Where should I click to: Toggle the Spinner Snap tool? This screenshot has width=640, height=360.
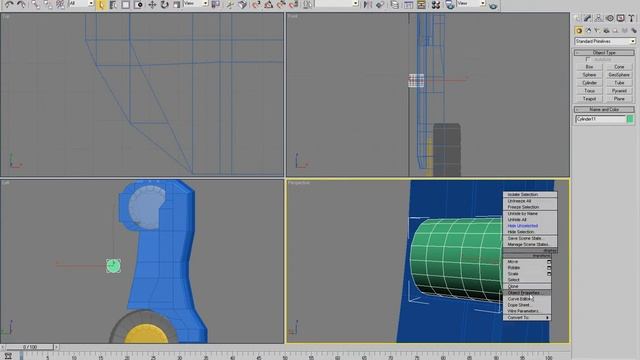pos(293,4)
